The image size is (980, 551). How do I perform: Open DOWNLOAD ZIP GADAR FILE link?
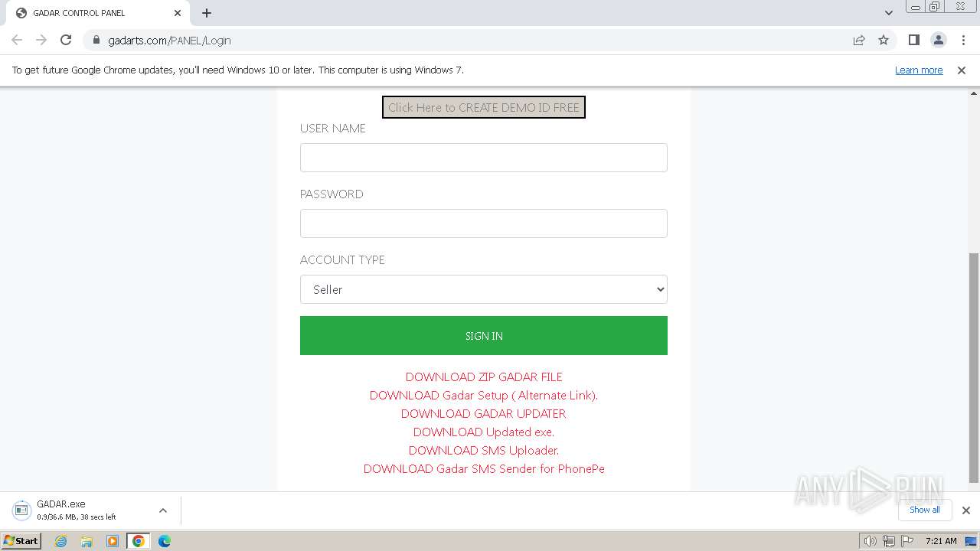click(484, 377)
